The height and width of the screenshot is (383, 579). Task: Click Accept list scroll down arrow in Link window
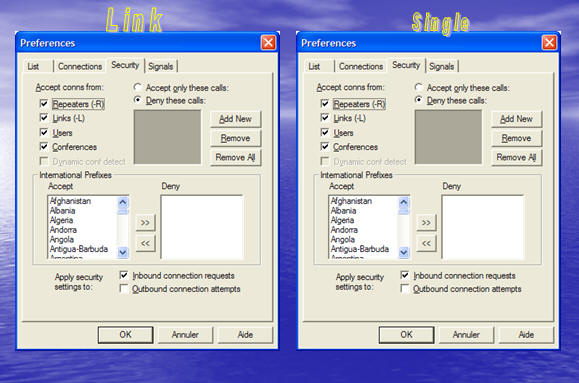(x=123, y=252)
